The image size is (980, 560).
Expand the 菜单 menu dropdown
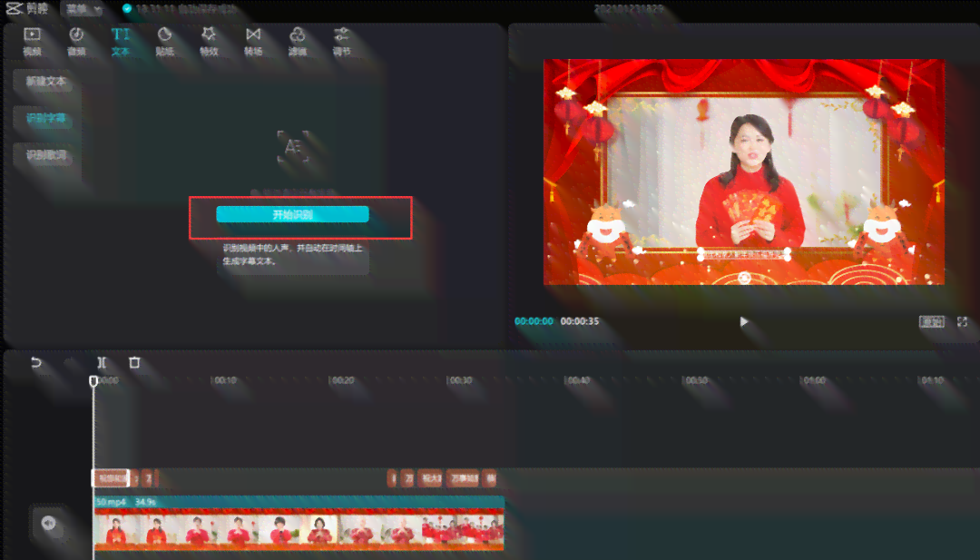click(83, 9)
